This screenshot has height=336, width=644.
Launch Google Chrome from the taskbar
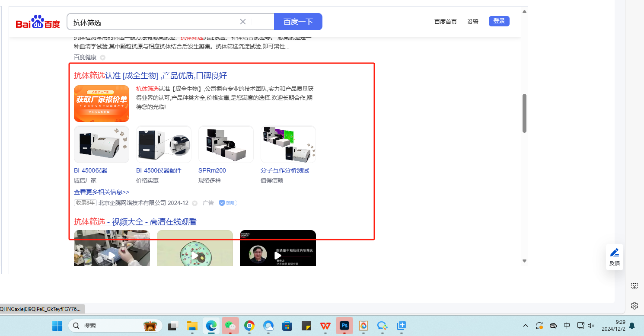point(249,326)
